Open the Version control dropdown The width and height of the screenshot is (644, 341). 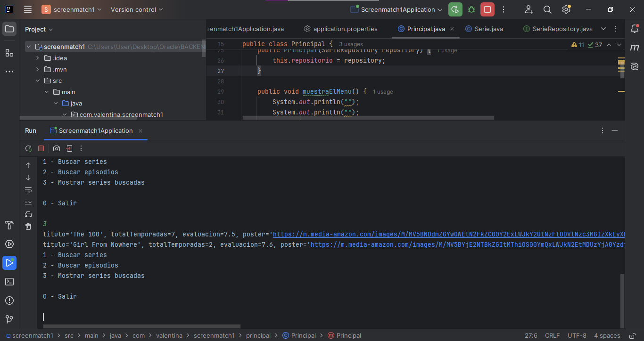coord(137,9)
